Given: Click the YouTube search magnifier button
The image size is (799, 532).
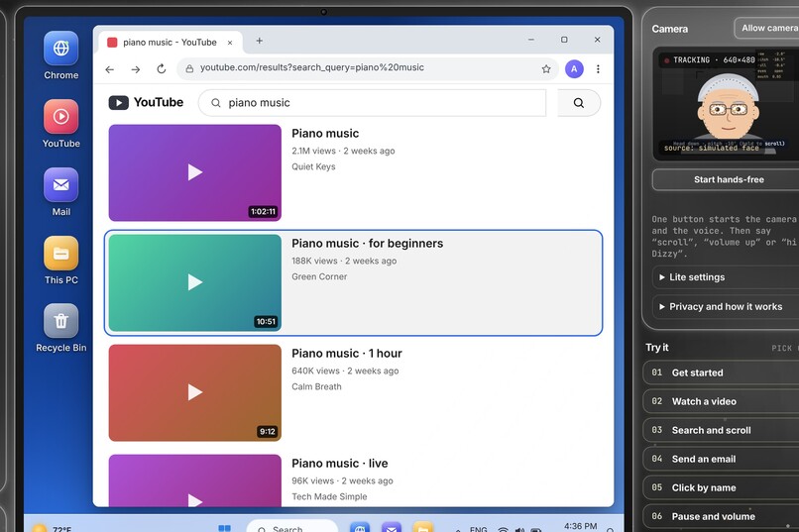Looking at the screenshot, I should pos(579,103).
